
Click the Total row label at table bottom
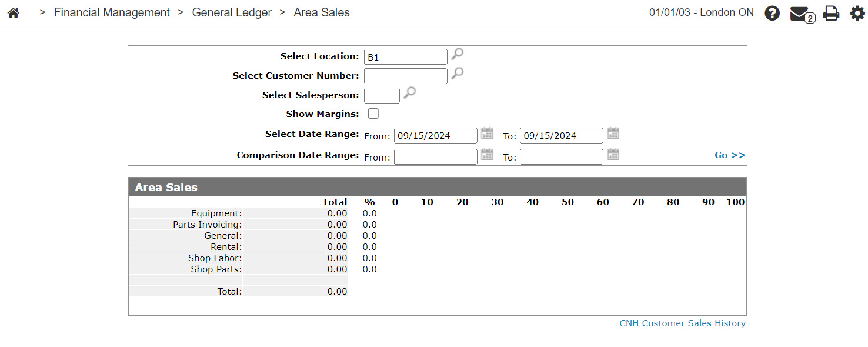click(x=229, y=292)
